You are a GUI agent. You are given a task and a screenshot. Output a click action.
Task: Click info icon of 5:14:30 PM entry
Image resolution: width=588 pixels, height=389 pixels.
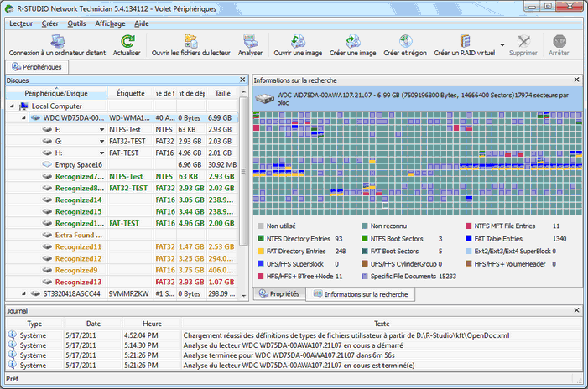(12, 345)
